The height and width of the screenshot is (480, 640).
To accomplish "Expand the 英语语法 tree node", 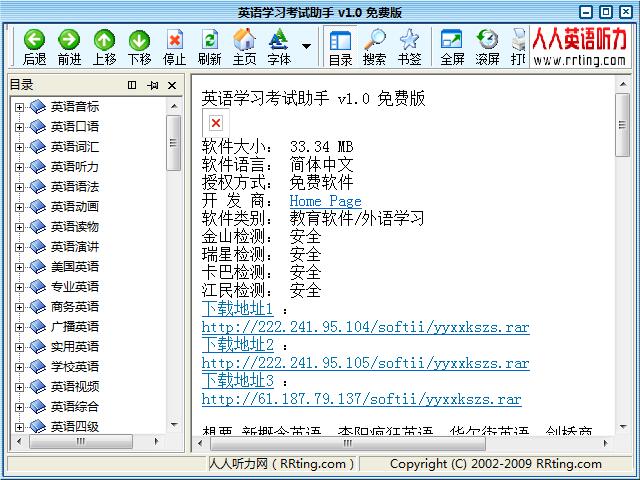I will tap(19, 187).
